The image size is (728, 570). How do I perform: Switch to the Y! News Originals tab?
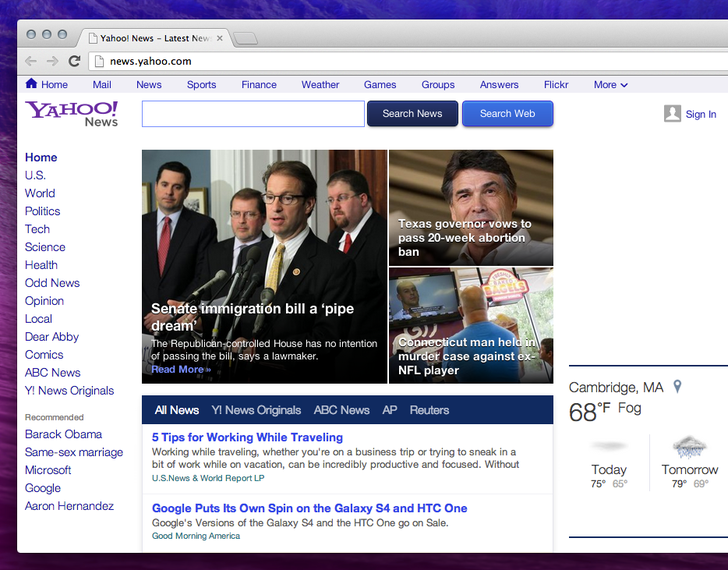click(x=256, y=410)
